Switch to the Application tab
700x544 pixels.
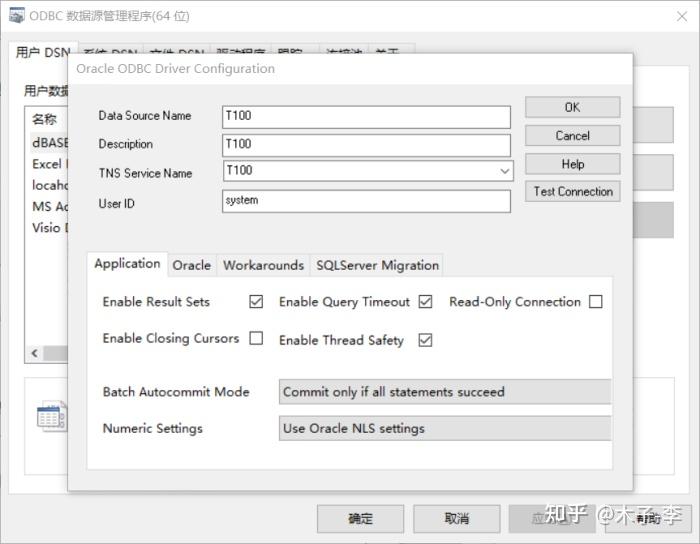pyautogui.click(x=127, y=264)
